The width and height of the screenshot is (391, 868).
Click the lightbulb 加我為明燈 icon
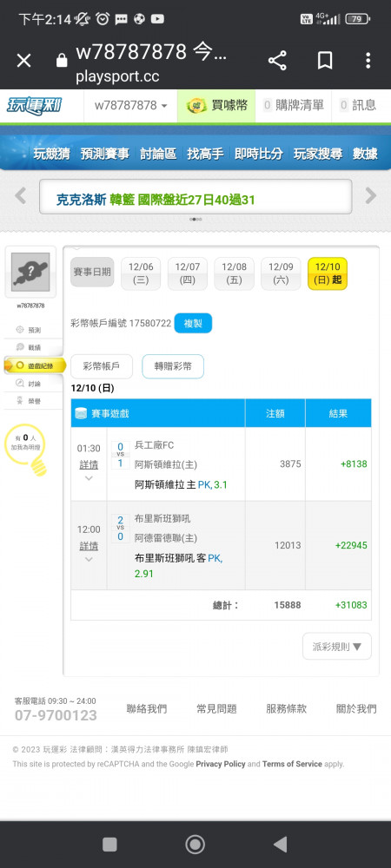[26, 450]
